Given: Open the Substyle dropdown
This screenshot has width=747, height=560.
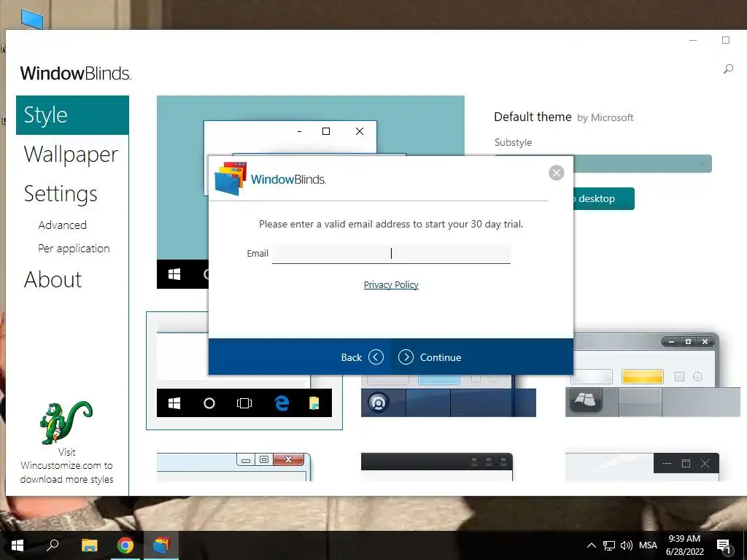Looking at the screenshot, I should tap(643, 164).
